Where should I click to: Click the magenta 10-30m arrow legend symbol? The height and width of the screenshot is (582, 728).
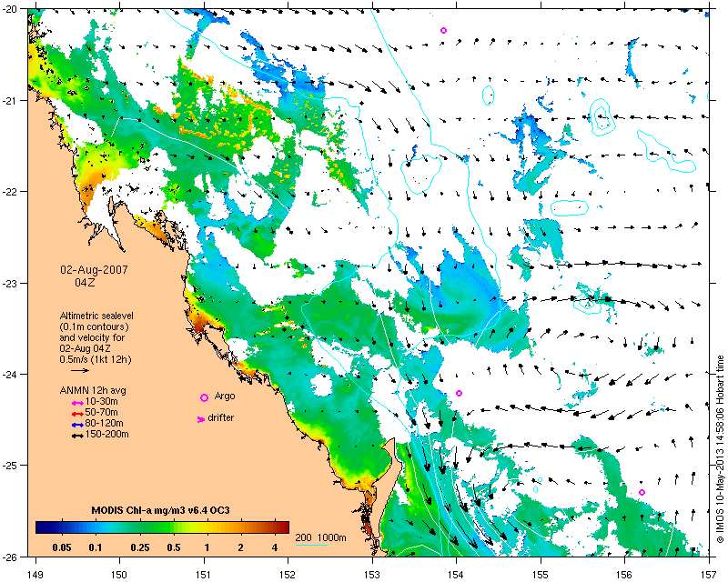pos(77,403)
